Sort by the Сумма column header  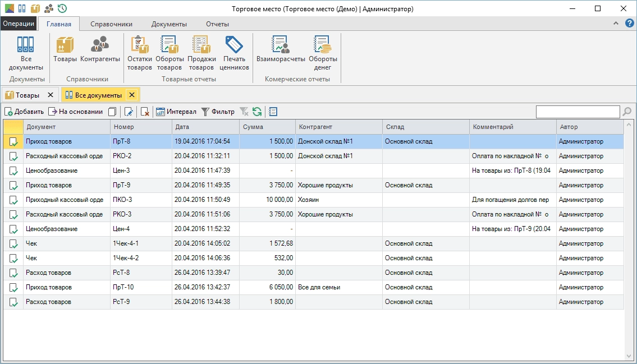267,127
